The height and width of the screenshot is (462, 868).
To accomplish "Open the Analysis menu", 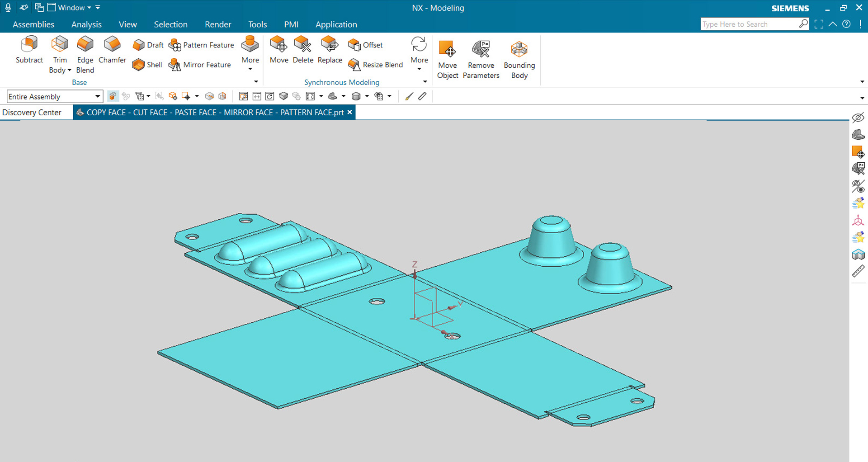I will (86, 24).
